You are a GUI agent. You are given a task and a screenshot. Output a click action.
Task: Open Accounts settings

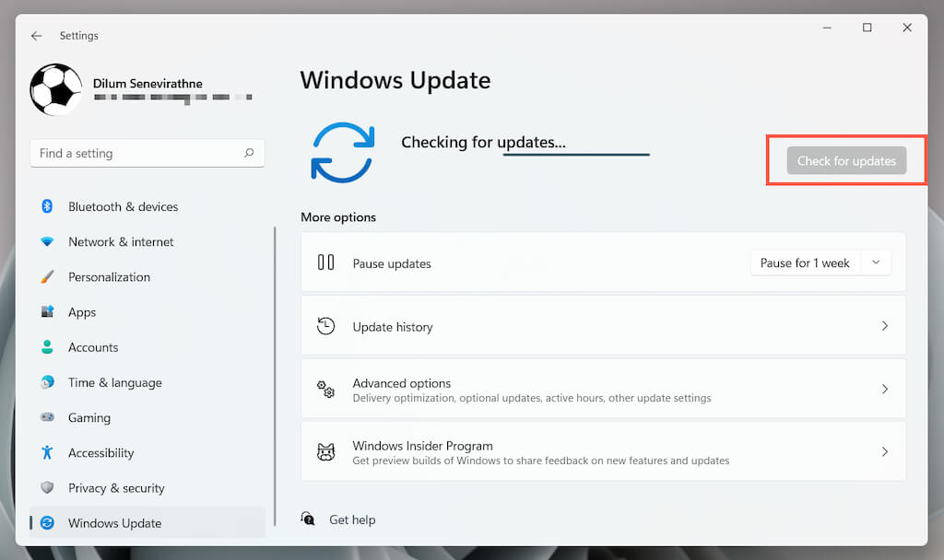point(93,347)
